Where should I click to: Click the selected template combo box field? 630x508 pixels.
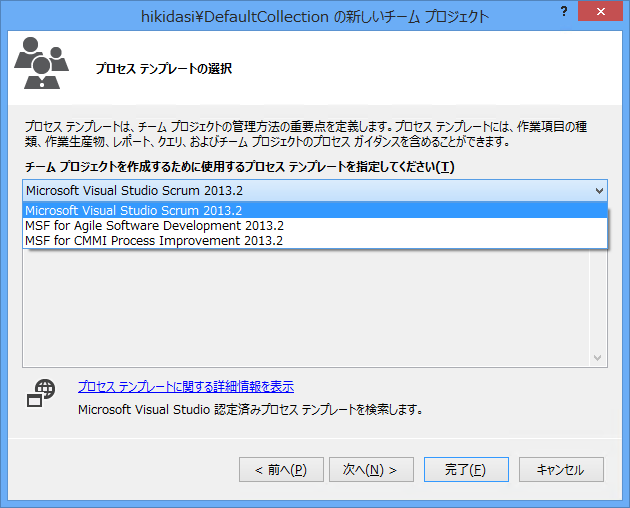tap(315, 190)
